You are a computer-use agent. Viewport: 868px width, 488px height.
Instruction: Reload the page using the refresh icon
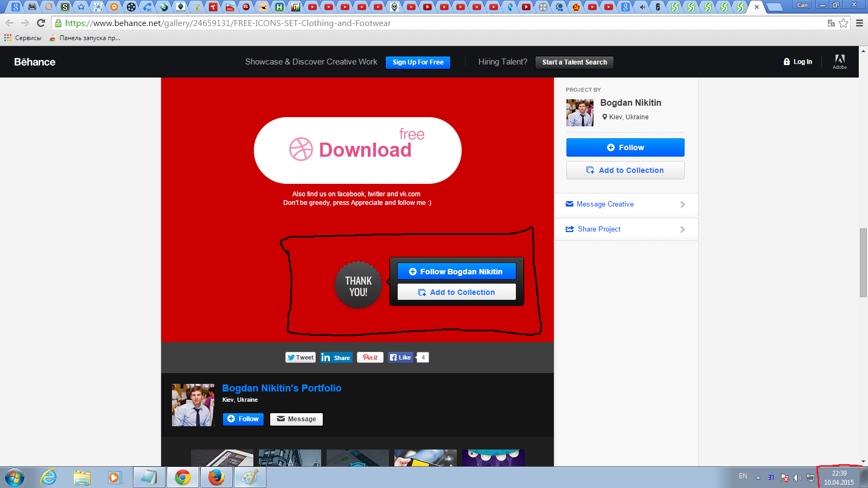pos(41,23)
